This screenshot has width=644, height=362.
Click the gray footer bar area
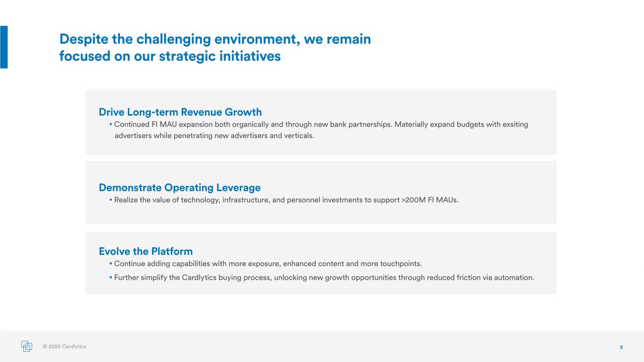tap(322, 346)
